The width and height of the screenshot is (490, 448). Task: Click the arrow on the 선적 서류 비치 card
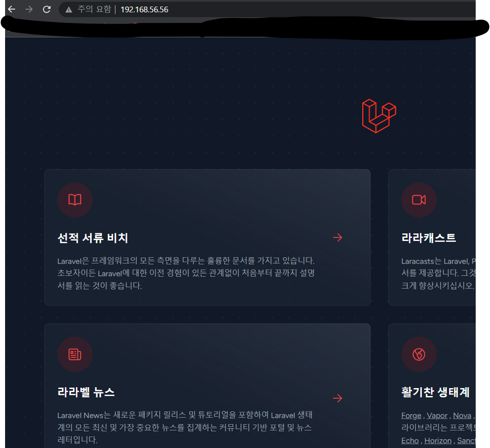(x=337, y=237)
